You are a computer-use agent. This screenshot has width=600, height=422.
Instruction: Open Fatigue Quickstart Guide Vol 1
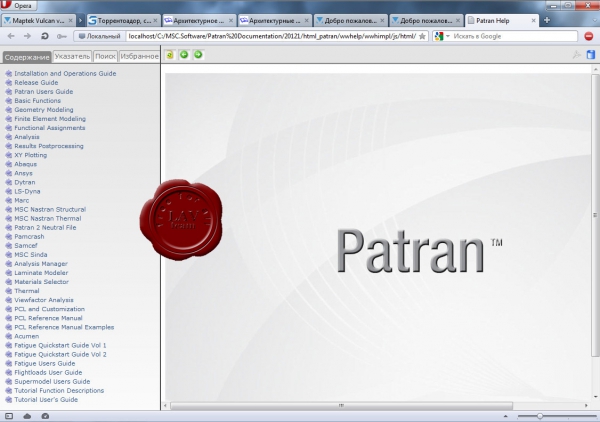pos(60,345)
